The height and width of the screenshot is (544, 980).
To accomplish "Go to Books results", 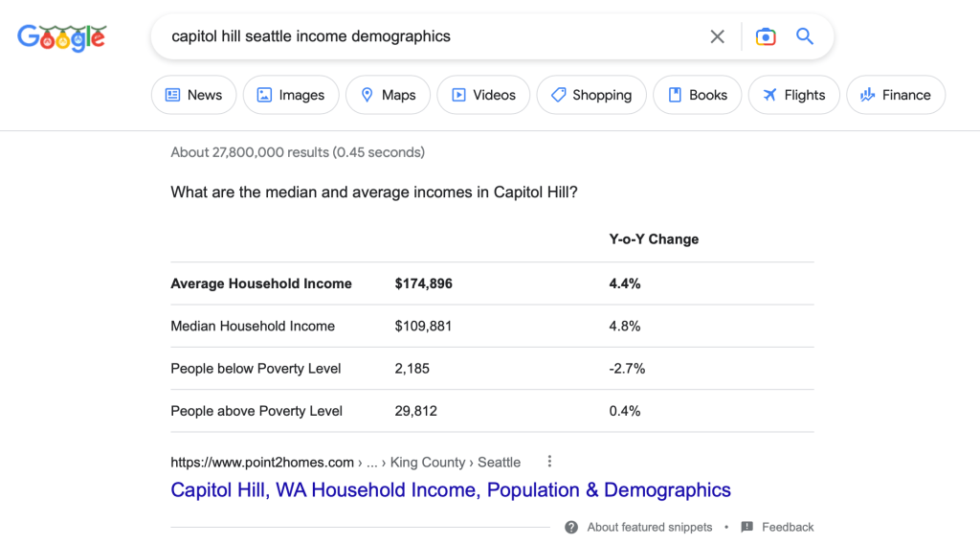I will click(697, 95).
